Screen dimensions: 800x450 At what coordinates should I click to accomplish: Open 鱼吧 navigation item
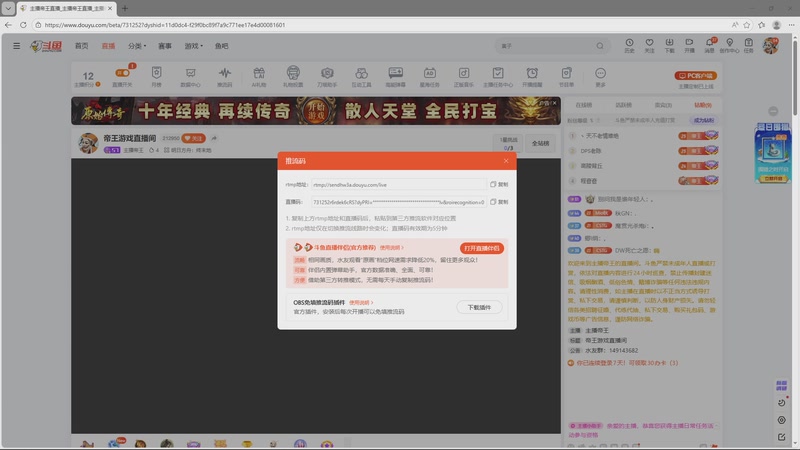pos(221,46)
